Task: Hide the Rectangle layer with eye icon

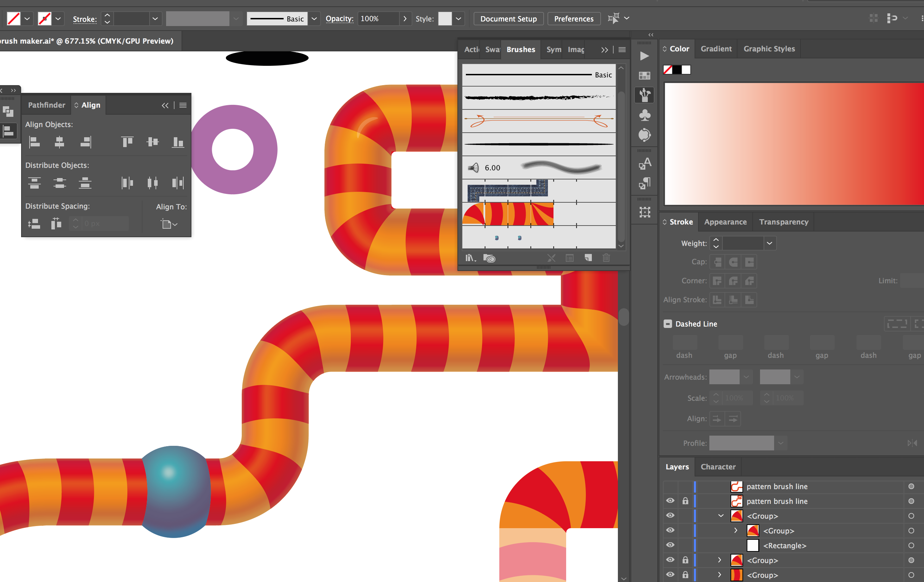Action: pyautogui.click(x=670, y=545)
